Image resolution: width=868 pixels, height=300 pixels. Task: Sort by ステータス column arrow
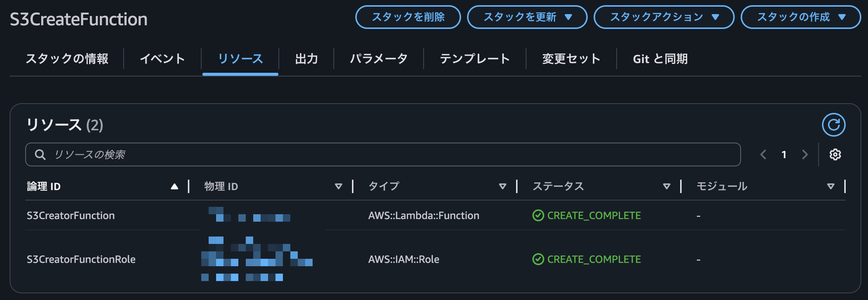tap(666, 186)
